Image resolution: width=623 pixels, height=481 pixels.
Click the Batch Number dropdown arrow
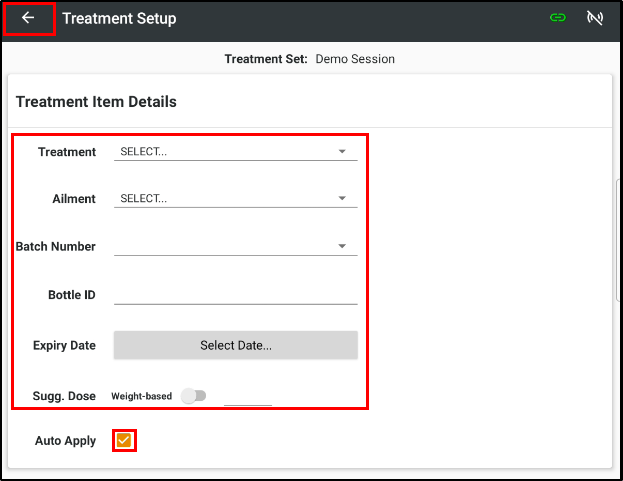342,246
